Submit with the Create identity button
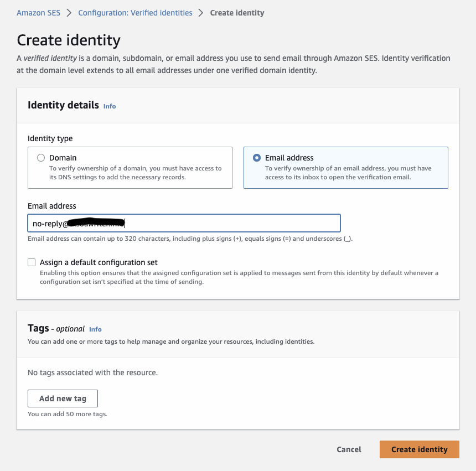Image resolution: width=476 pixels, height=471 pixels. pos(419,449)
